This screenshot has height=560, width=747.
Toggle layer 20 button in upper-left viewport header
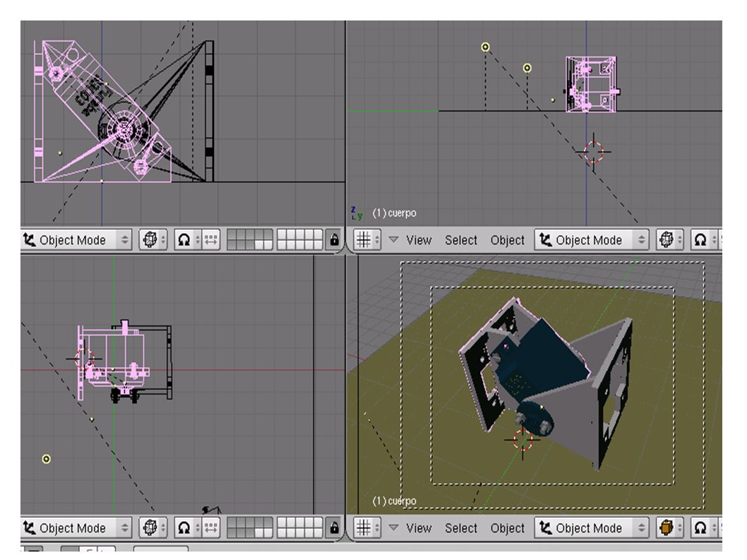[318, 244]
